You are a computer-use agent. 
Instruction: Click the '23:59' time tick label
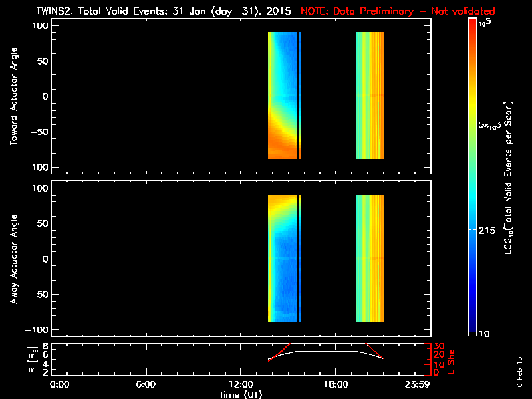[417, 384]
